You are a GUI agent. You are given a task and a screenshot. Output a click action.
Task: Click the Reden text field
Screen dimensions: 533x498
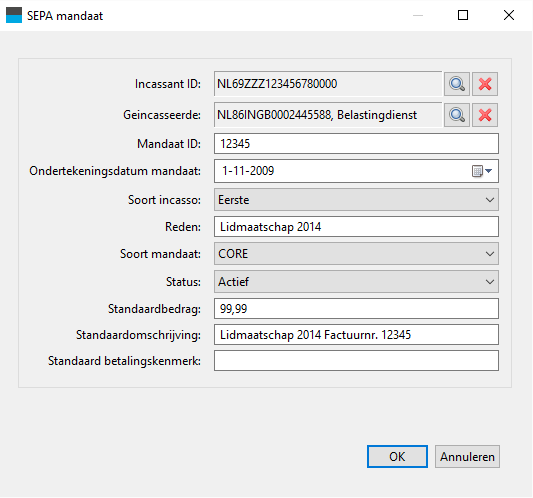coord(356,226)
